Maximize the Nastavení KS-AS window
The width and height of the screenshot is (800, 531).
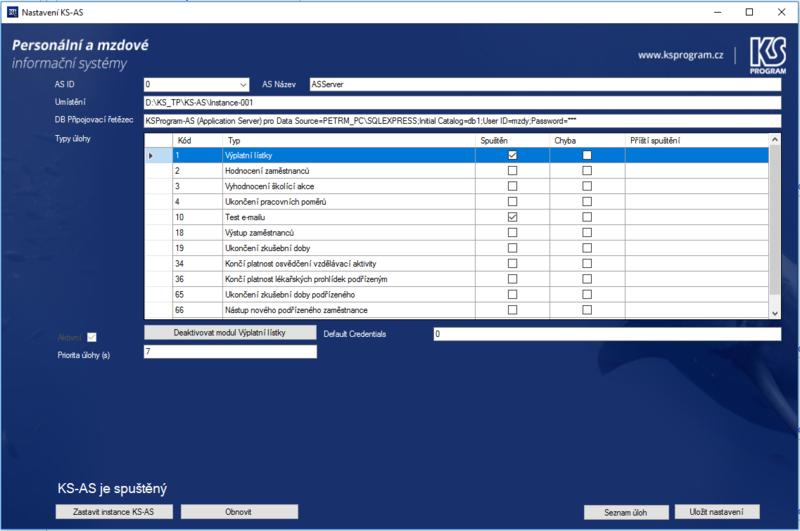click(749, 12)
